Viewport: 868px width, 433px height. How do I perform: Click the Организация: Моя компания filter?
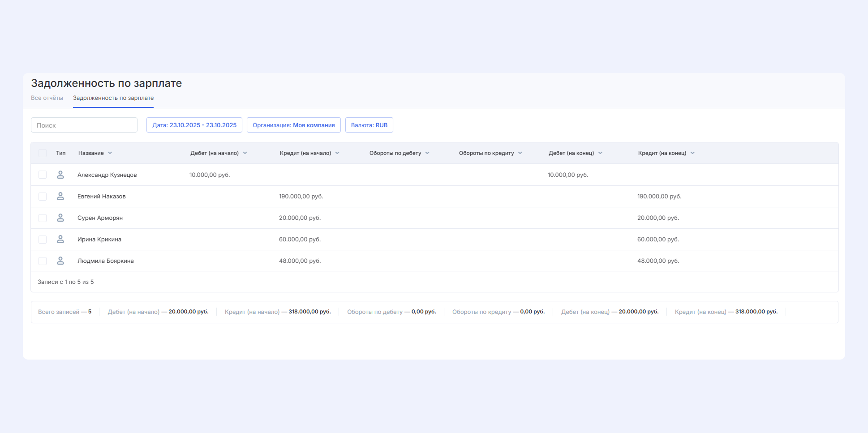pyautogui.click(x=294, y=125)
